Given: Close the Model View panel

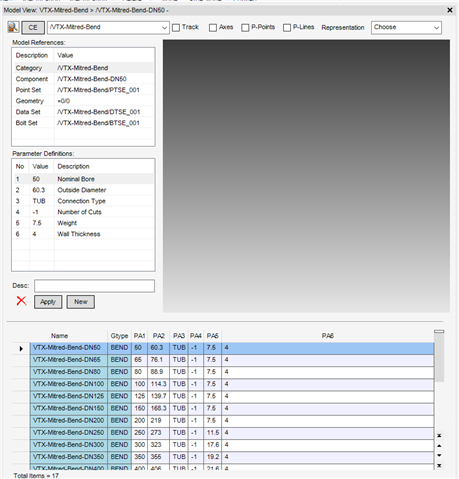Looking at the screenshot, I should pyautogui.click(x=450, y=10).
